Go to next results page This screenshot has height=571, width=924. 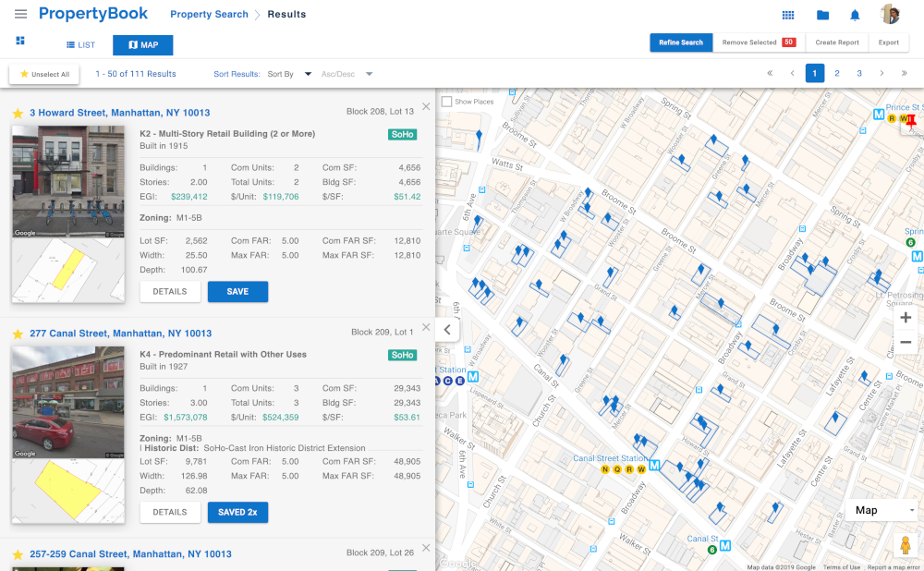[881, 74]
